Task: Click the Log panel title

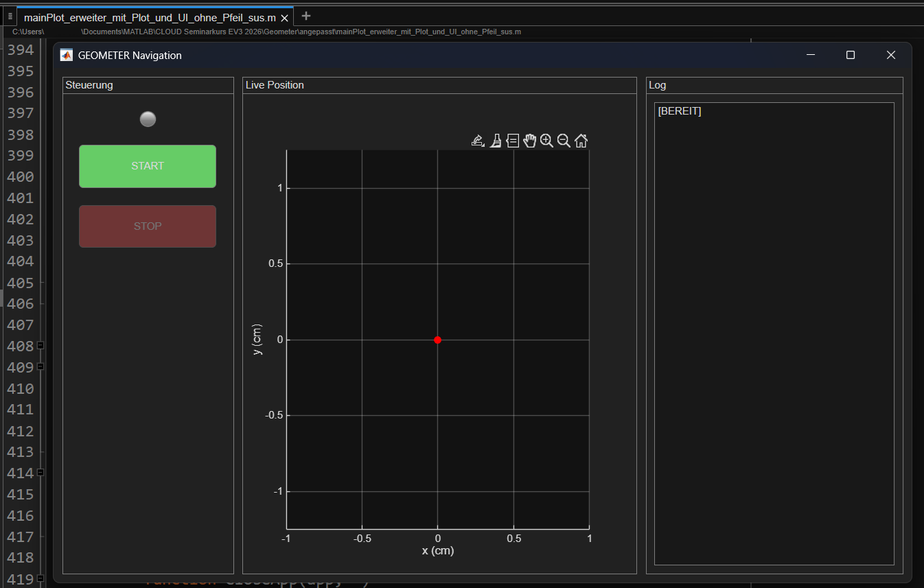Action: click(658, 85)
